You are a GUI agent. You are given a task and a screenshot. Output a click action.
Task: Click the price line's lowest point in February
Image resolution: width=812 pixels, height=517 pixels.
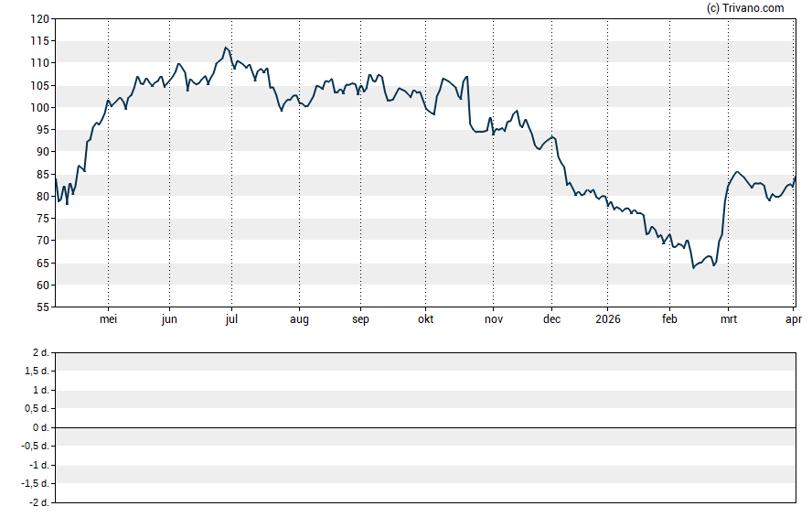click(x=693, y=267)
